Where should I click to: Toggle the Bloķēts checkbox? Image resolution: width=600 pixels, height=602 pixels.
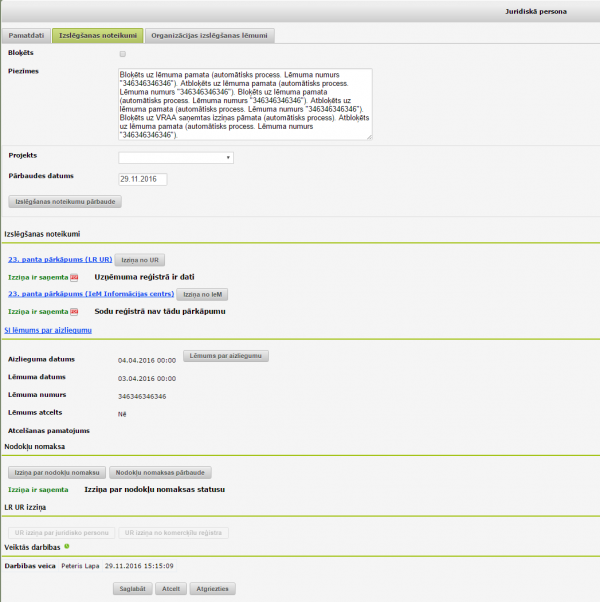click(x=122, y=54)
